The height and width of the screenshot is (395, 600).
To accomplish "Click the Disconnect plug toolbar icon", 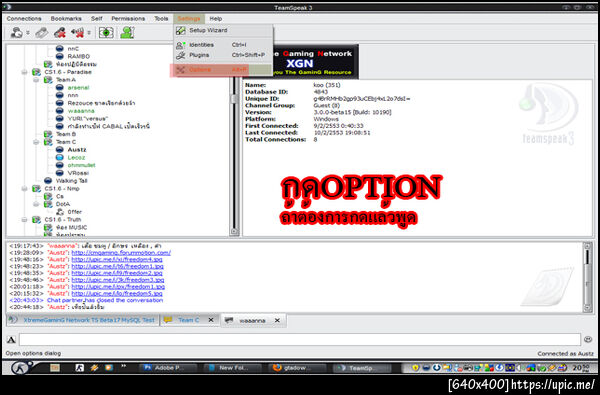I will point(42,33).
